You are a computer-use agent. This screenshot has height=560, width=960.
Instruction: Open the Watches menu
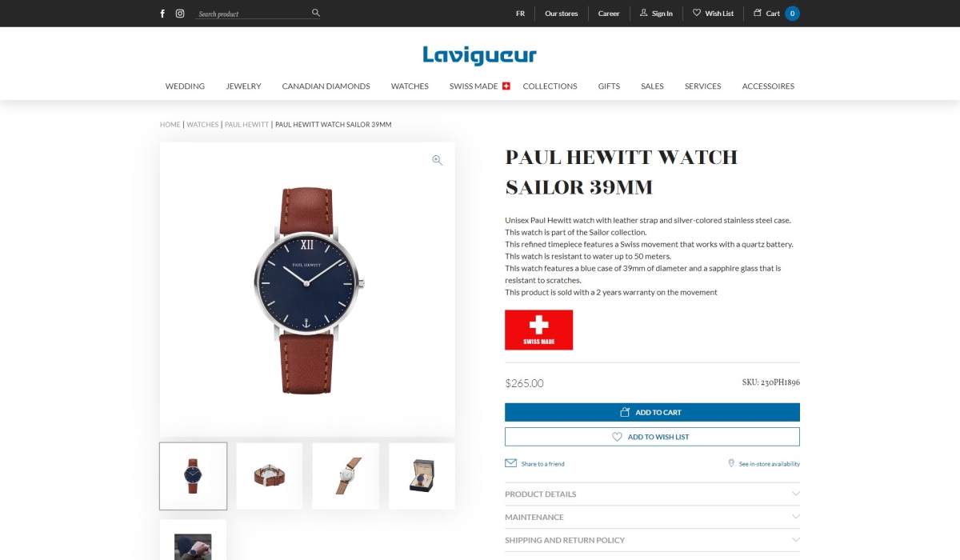pos(410,86)
